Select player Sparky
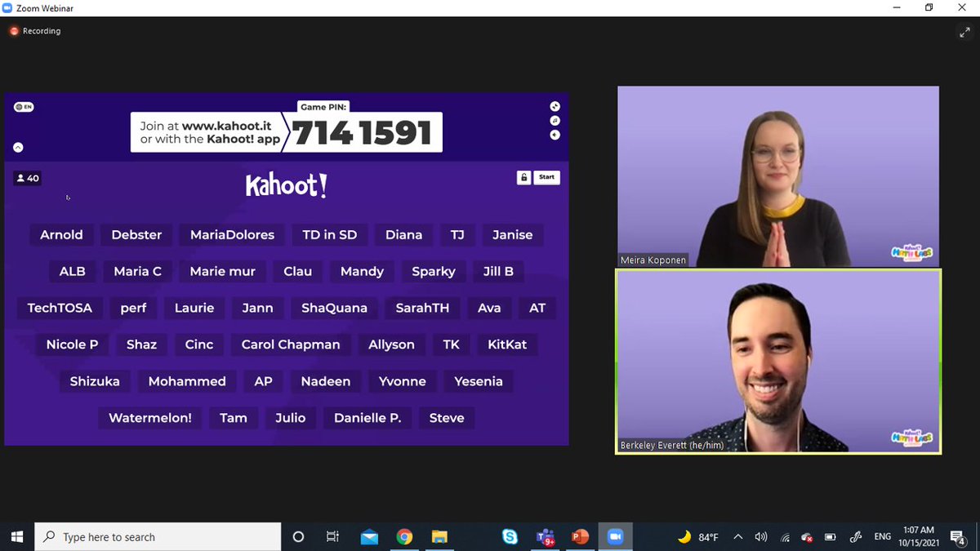This screenshot has width=980, height=551. click(434, 272)
